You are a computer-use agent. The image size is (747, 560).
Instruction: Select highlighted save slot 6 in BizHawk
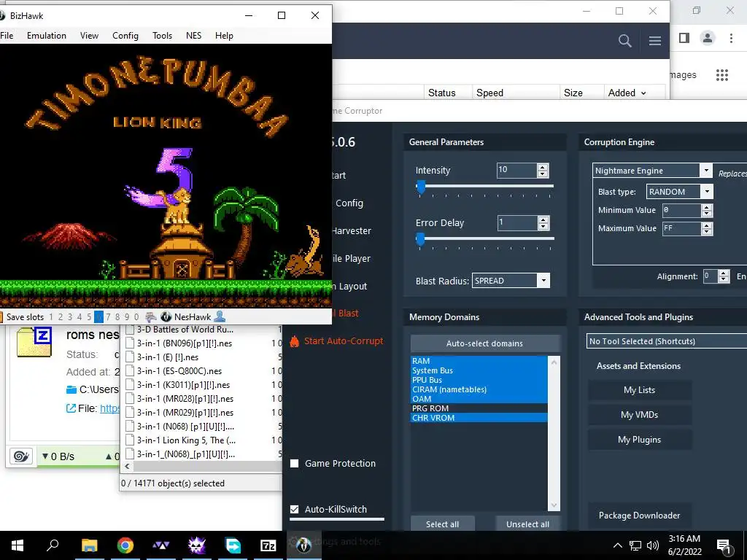coord(98,317)
